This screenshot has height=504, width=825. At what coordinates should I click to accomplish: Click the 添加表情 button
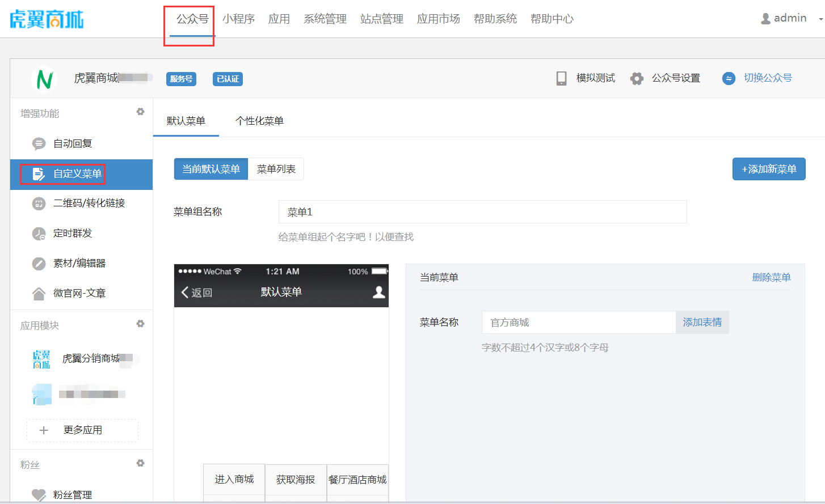702,322
